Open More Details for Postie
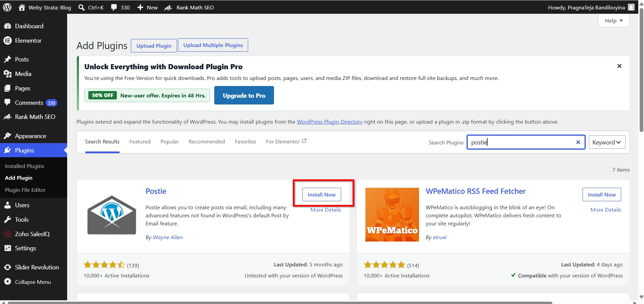 tap(326, 210)
